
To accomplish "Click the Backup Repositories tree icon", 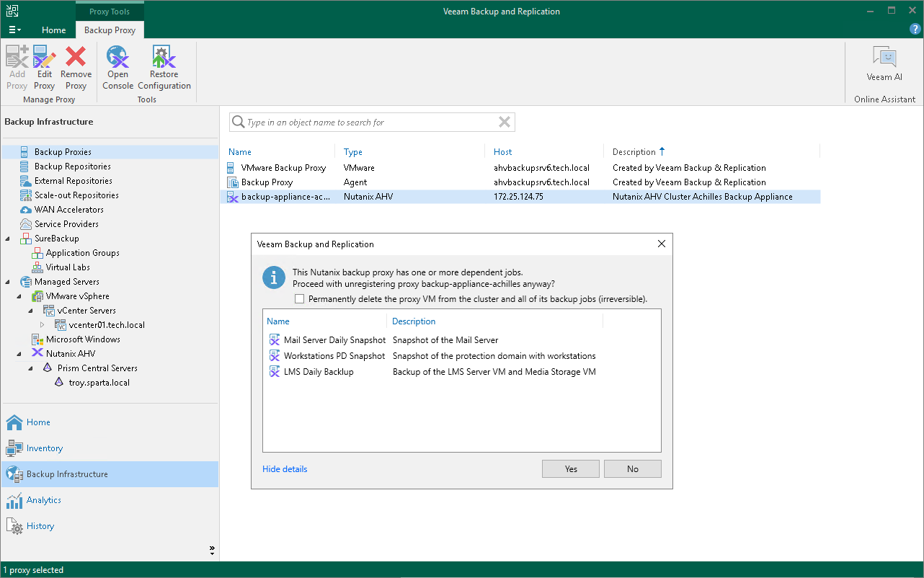I will (x=25, y=166).
